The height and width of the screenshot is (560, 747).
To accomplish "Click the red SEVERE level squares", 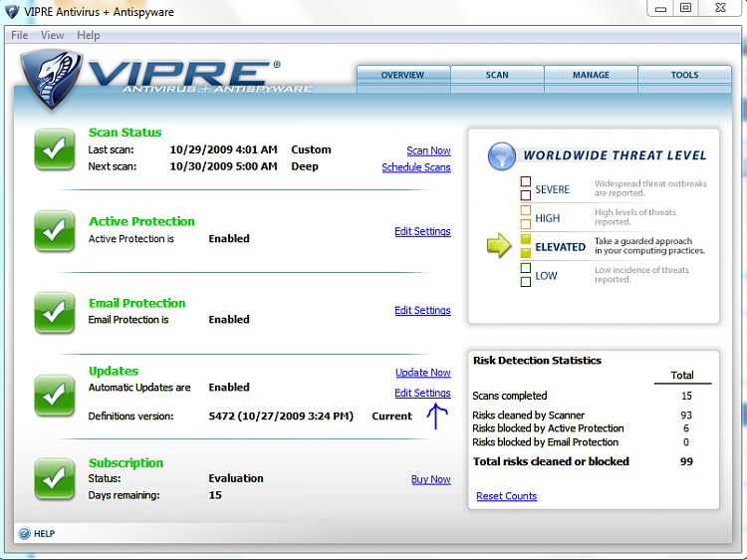I will tap(526, 188).
